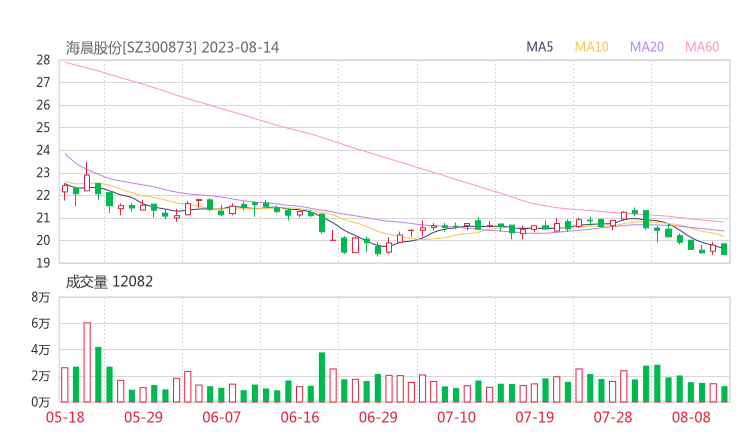Click the 2万 volume axis label
Viewport: 740px width, 440px height.
pos(41,376)
